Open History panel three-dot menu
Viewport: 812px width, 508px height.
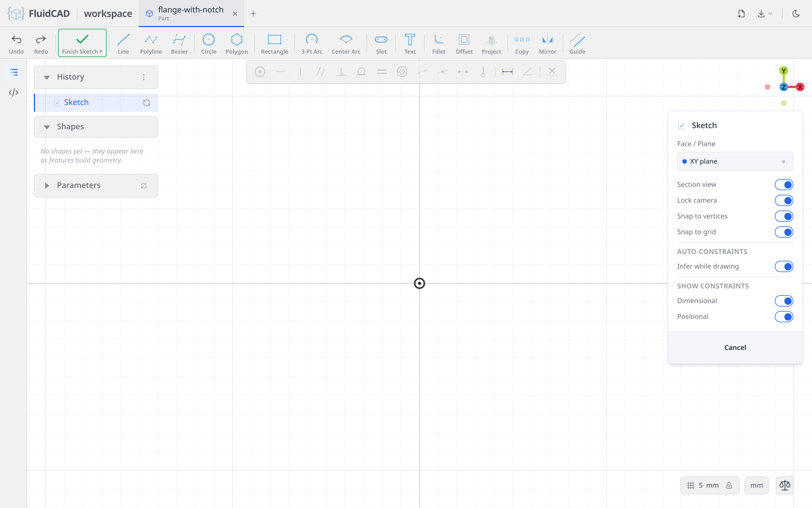tap(144, 77)
